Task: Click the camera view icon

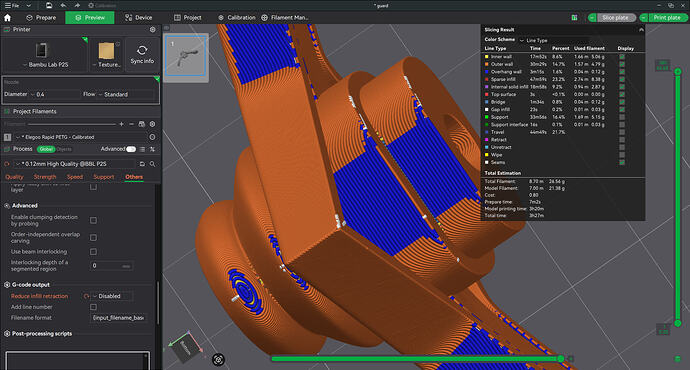Action: click(218, 360)
